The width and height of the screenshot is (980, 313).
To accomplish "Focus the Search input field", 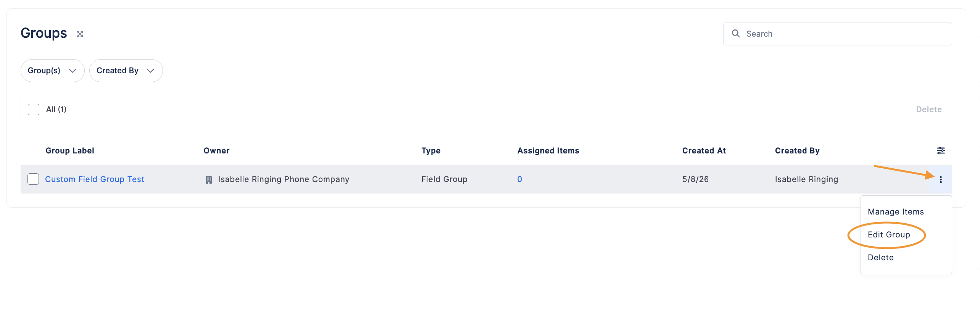I will 837,34.
